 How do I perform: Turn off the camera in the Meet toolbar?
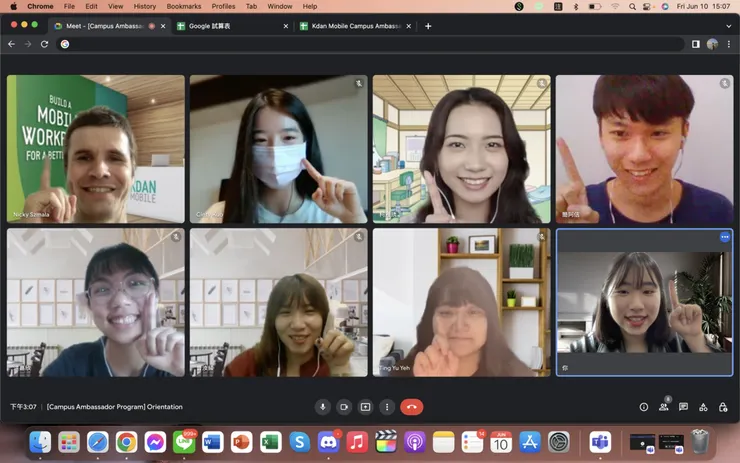pos(344,407)
